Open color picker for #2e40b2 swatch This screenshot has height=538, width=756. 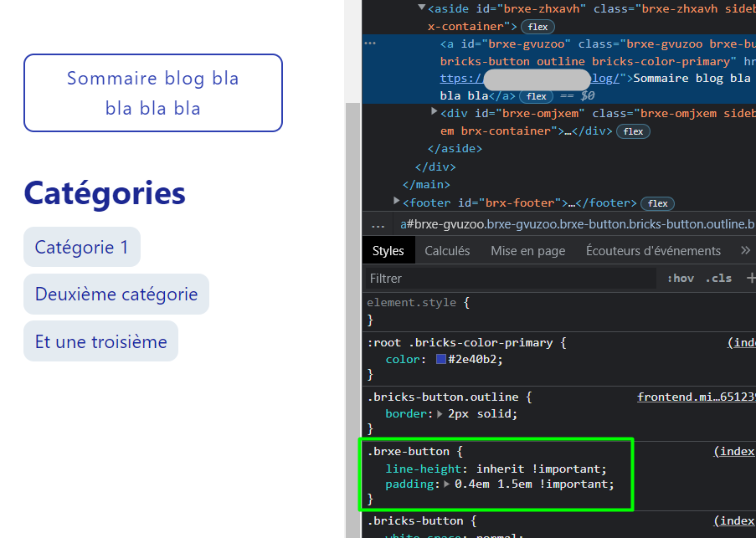pos(441,359)
